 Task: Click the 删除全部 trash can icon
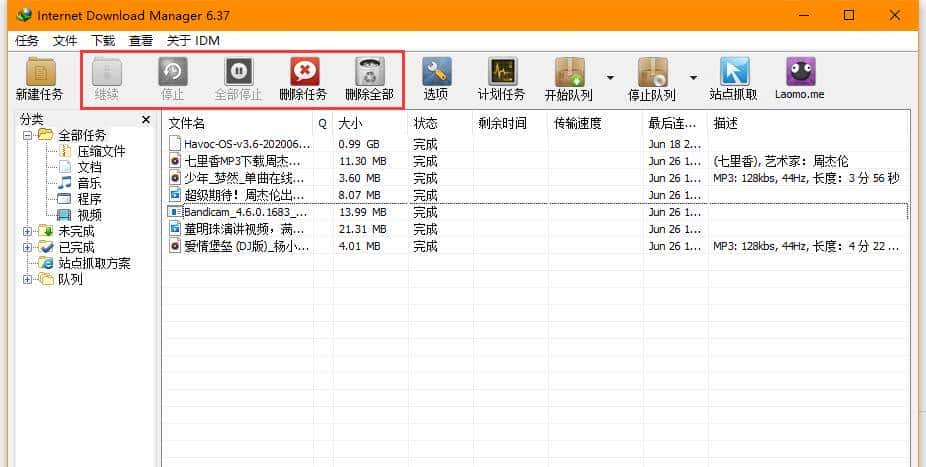370,71
